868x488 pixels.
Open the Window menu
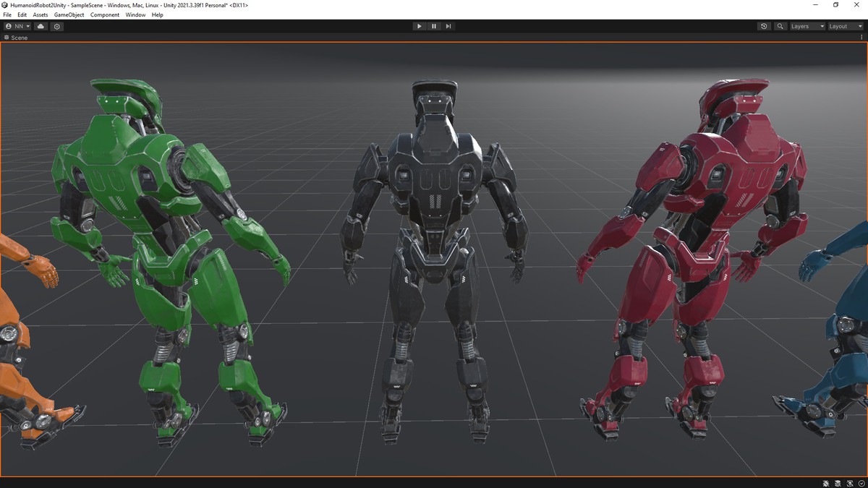tap(135, 14)
